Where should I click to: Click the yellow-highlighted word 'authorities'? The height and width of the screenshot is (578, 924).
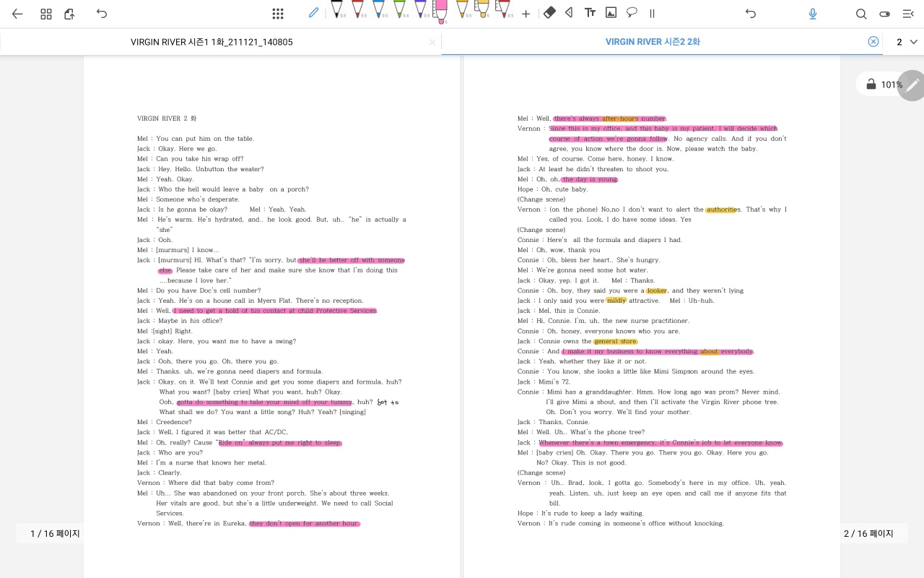click(x=721, y=210)
